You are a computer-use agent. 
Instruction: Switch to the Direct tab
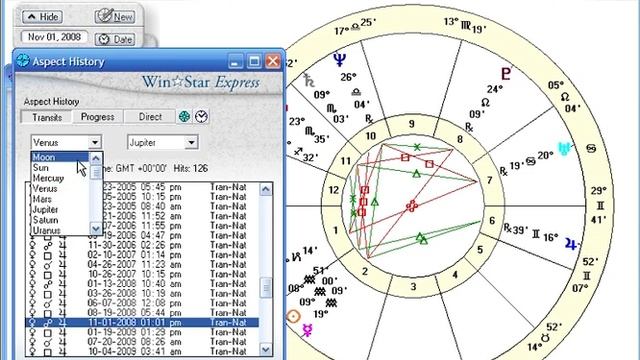(x=150, y=117)
